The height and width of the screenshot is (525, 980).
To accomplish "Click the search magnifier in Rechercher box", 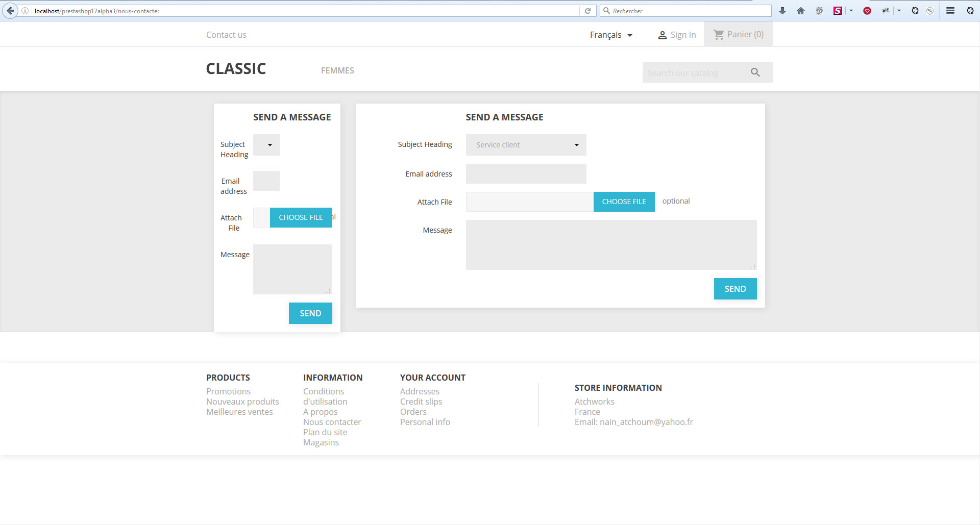I will (606, 11).
